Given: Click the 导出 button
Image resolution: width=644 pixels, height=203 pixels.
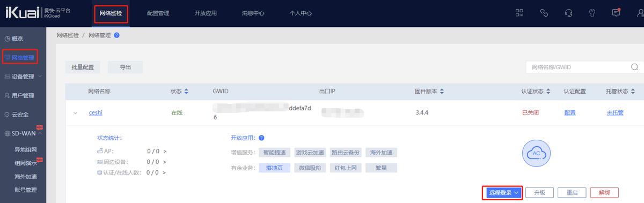Looking at the screenshot, I should point(125,67).
